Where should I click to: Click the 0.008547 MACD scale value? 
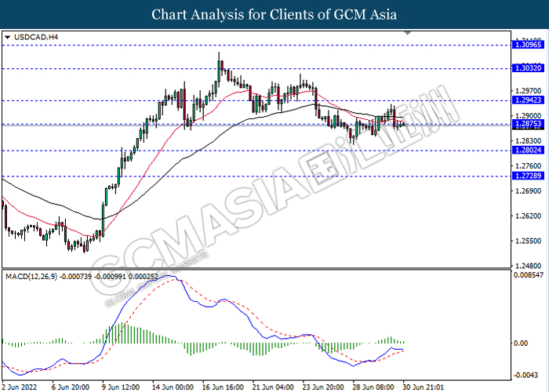[529, 275]
